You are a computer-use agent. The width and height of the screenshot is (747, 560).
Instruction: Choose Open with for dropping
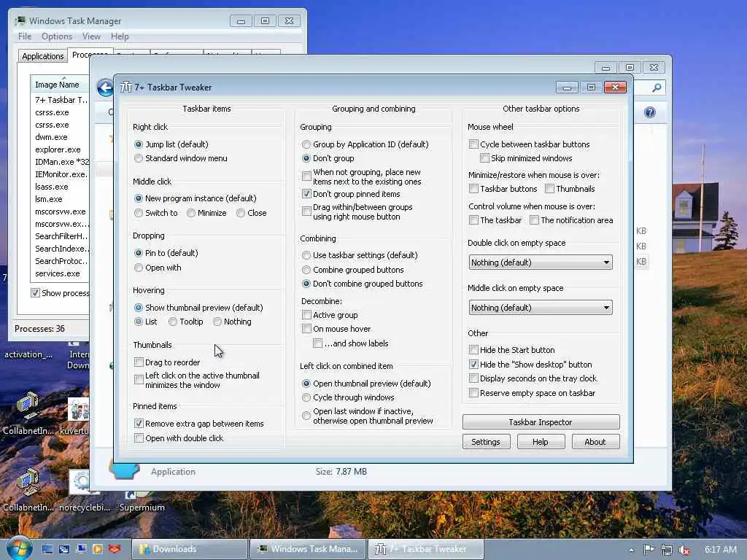pyautogui.click(x=139, y=268)
